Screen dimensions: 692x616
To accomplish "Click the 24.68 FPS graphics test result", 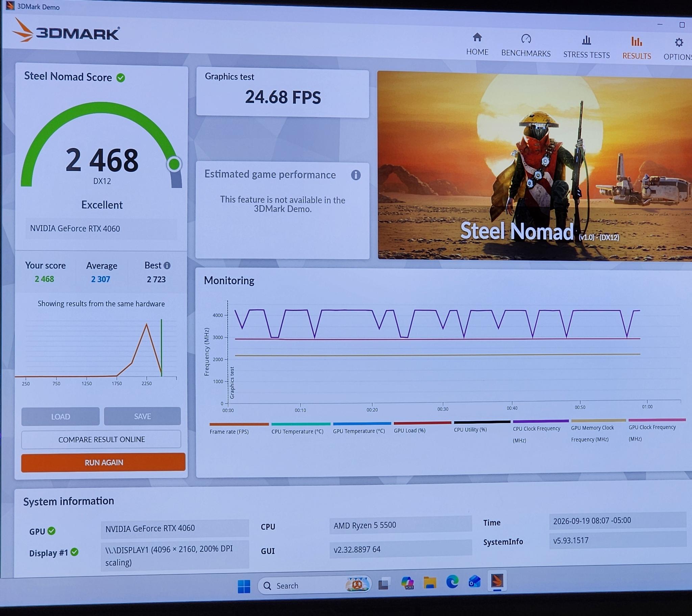I will pos(283,97).
